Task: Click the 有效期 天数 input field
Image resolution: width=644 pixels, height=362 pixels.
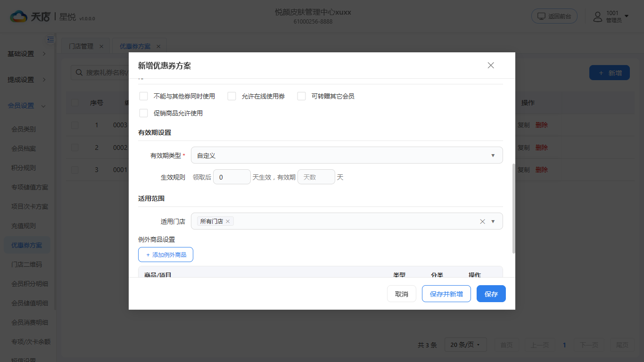Action: pyautogui.click(x=316, y=177)
